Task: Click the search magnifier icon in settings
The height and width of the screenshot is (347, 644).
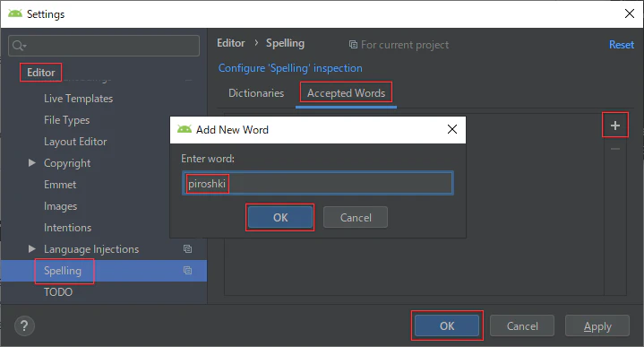Action: coord(18,45)
